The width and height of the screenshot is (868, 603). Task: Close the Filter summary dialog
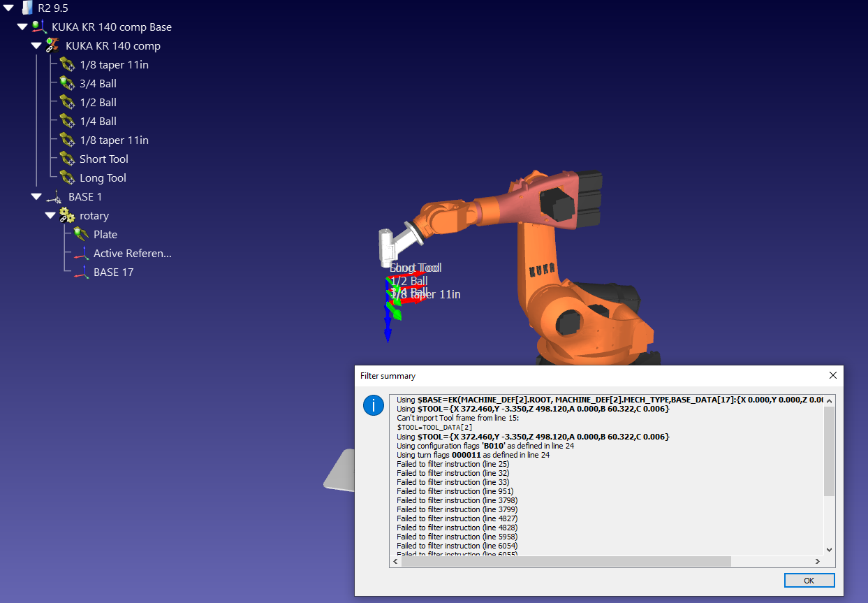832,375
